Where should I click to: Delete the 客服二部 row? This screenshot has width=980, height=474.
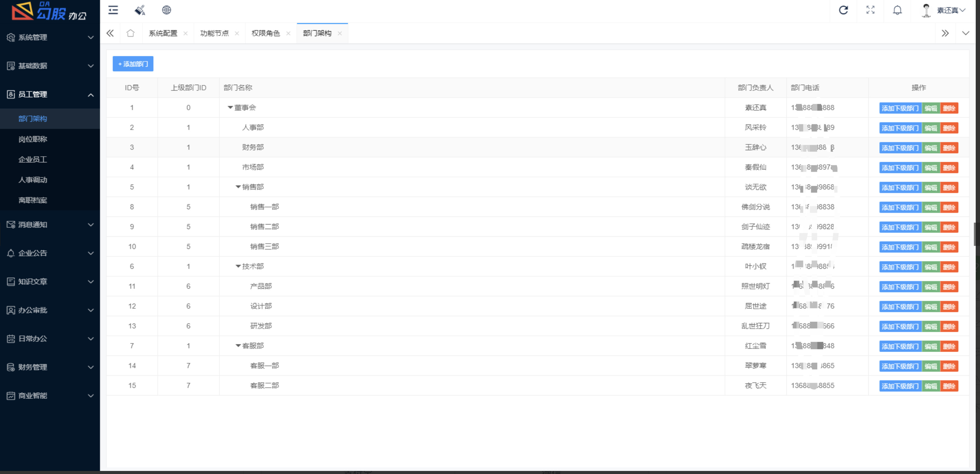[x=949, y=386]
